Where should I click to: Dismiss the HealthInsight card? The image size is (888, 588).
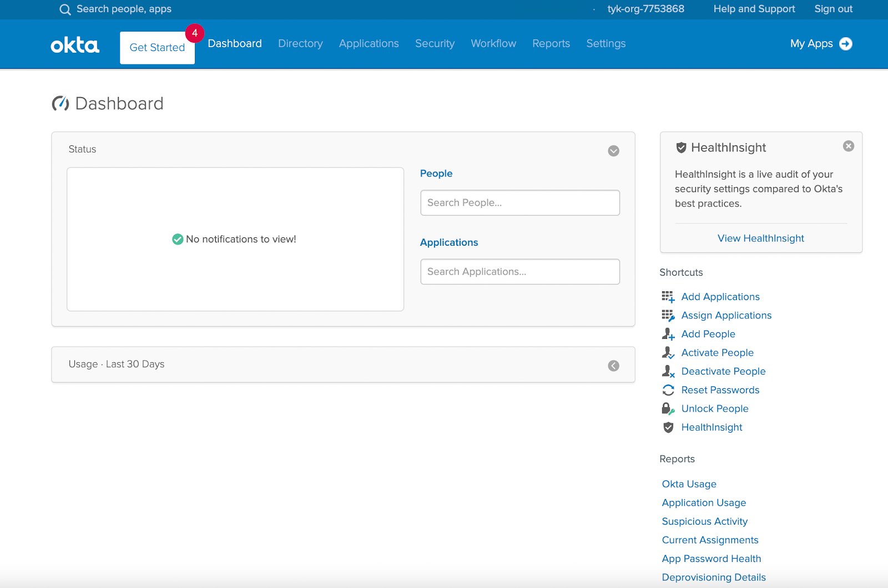[x=849, y=146]
